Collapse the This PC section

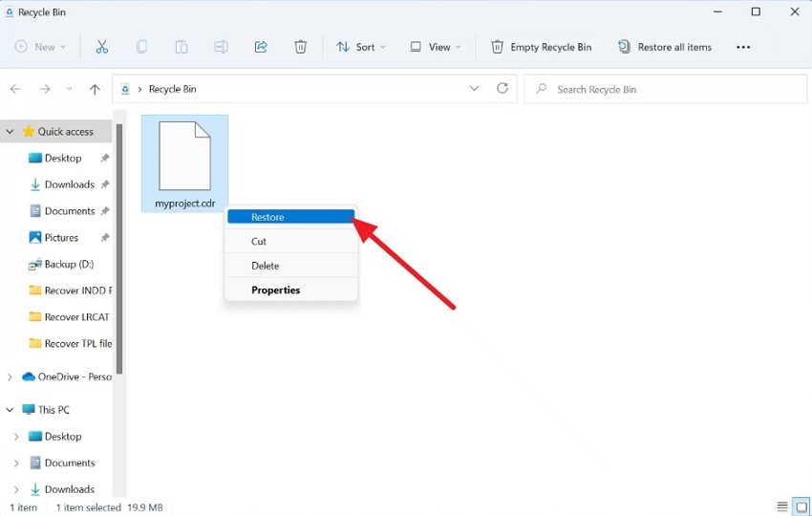[x=10, y=410]
